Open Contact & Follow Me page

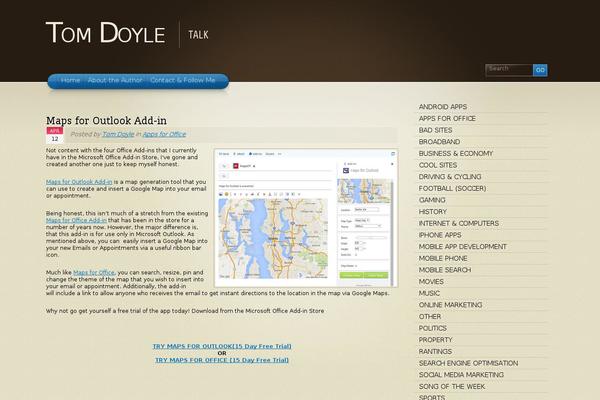(183, 80)
